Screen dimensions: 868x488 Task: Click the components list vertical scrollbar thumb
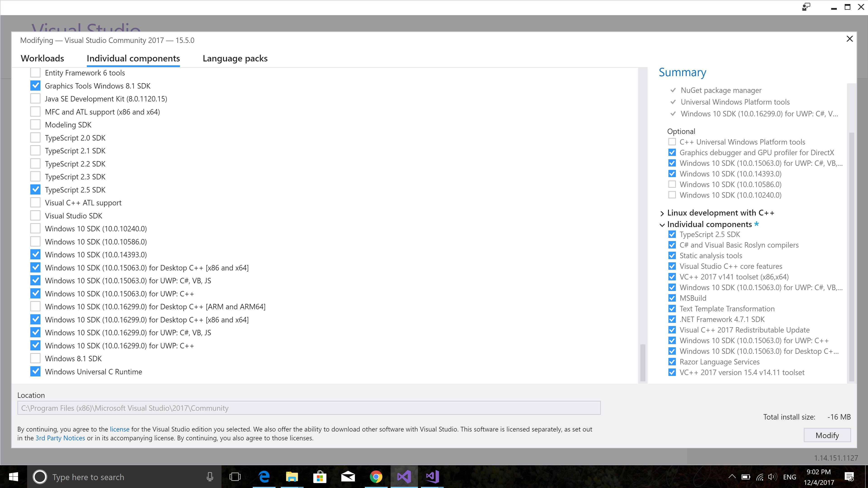click(x=643, y=362)
